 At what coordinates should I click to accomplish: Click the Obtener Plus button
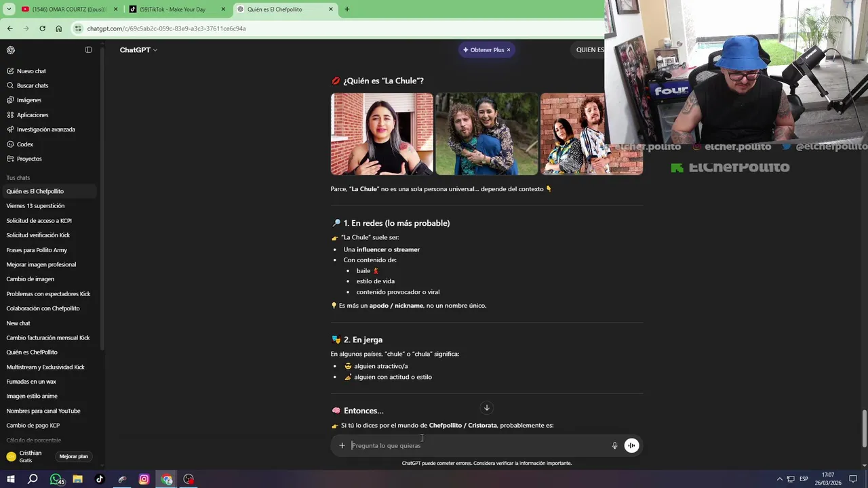coord(483,49)
